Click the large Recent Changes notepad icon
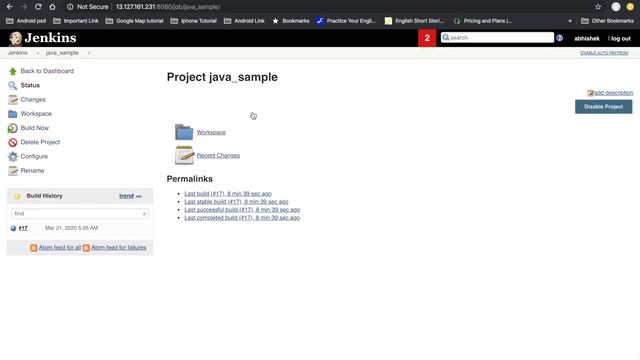The height and width of the screenshot is (360, 640). (x=184, y=155)
